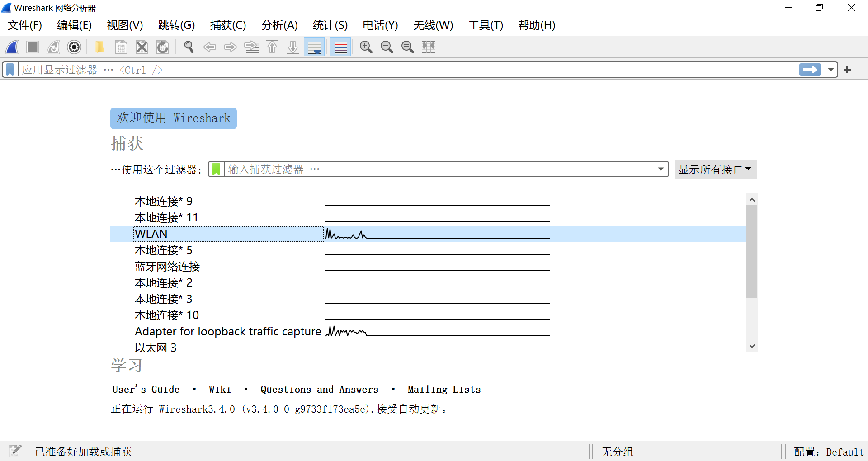
Task: Open the 视图(V) menu
Action: pyautogui.click(x=125, y=25)
